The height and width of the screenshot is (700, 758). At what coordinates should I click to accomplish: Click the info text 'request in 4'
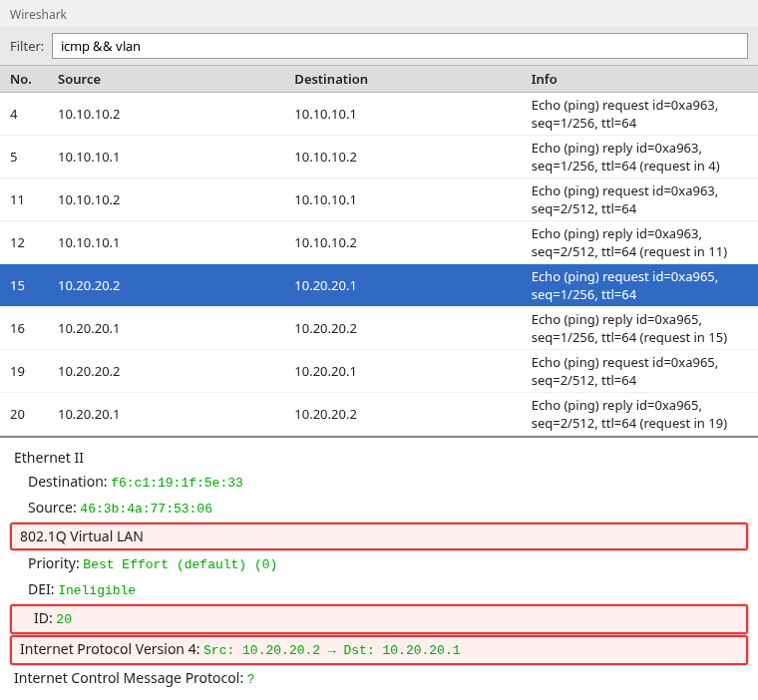[679, 167]
